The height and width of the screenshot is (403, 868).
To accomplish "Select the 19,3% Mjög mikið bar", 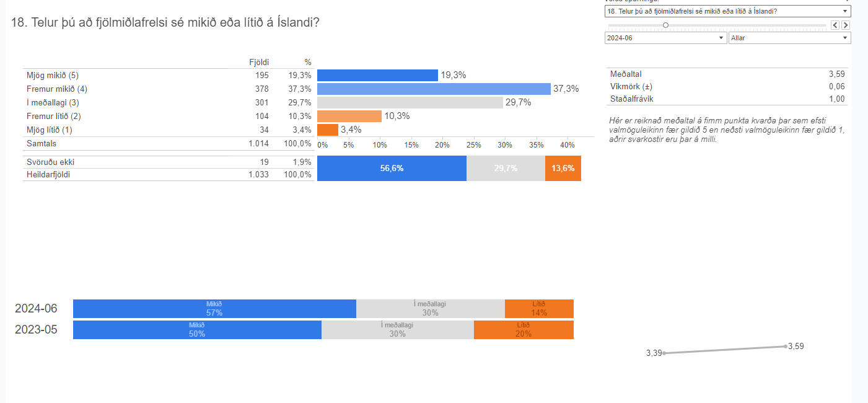I will (377, 75).
